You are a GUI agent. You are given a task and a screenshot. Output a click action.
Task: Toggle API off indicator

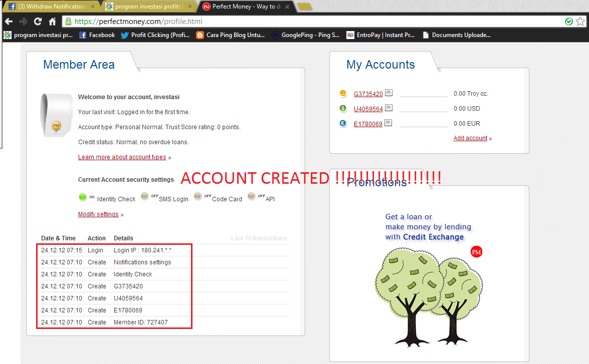point(252,196)
